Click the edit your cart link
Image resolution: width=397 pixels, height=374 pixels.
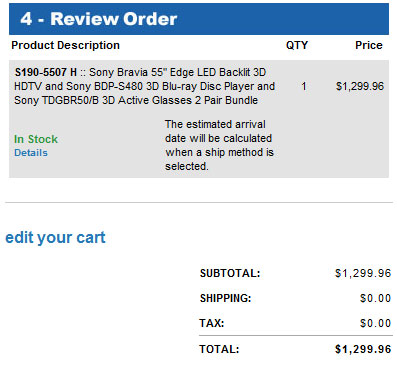[55, 238]
